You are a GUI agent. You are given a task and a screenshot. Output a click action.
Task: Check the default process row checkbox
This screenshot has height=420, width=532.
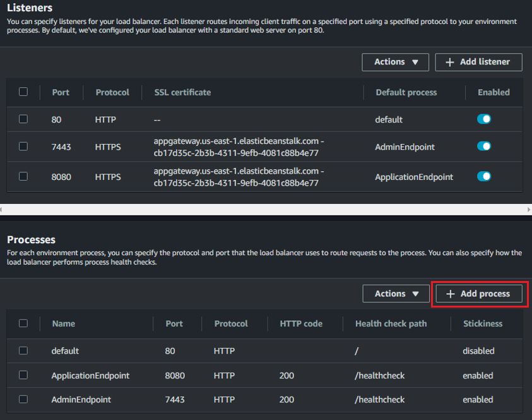(23, 351)
